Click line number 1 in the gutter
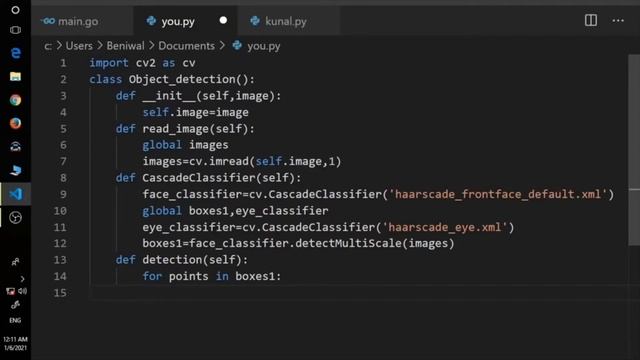 [63, 63]
